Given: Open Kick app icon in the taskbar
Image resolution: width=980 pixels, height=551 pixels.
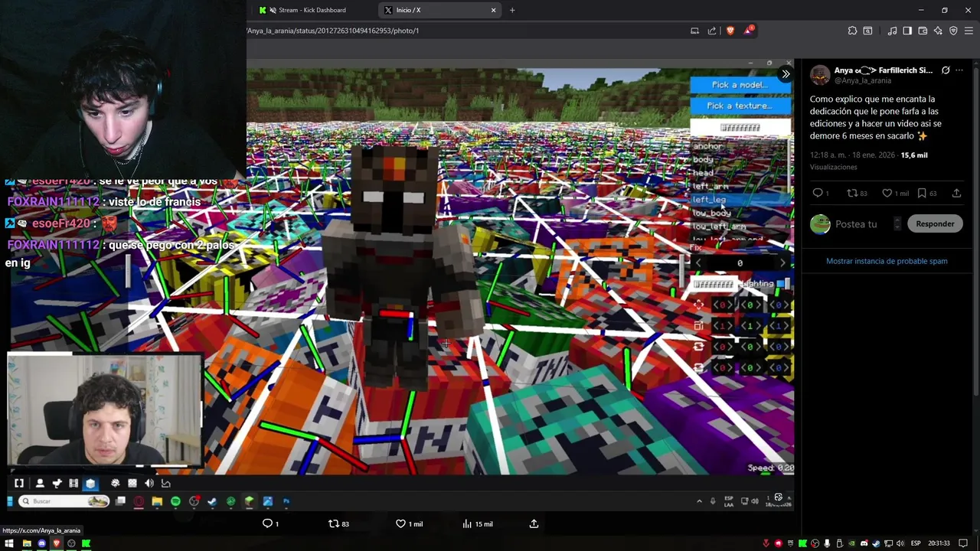Looking at the screenshot, I should coord(86,543).
